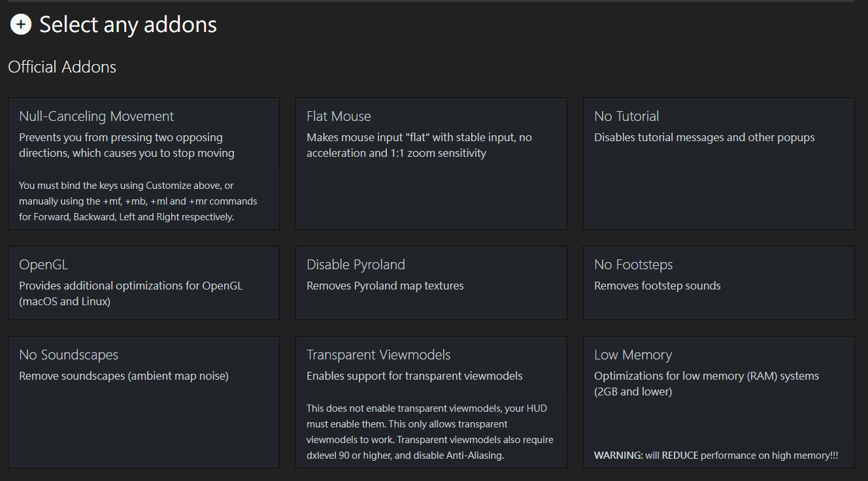Select the No Footsteps addon card
This screenshot has width=868, height=481.
[719, 283]
